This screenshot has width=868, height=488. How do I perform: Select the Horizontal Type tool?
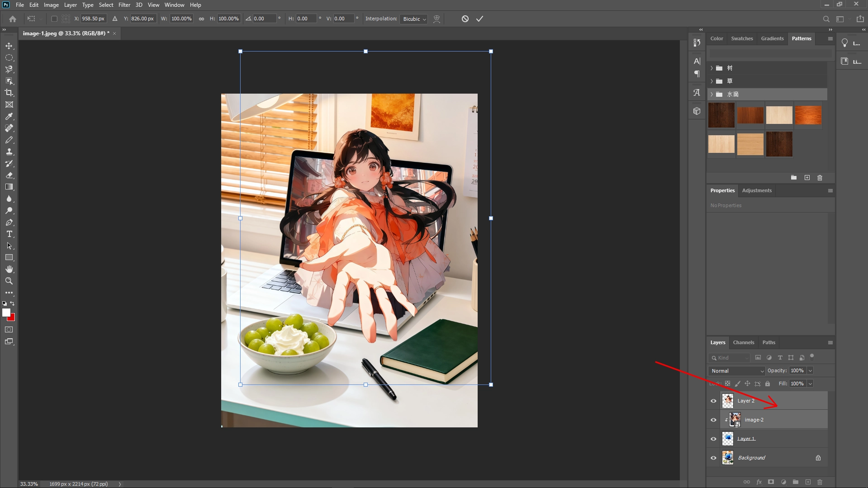tap(9, 234)
